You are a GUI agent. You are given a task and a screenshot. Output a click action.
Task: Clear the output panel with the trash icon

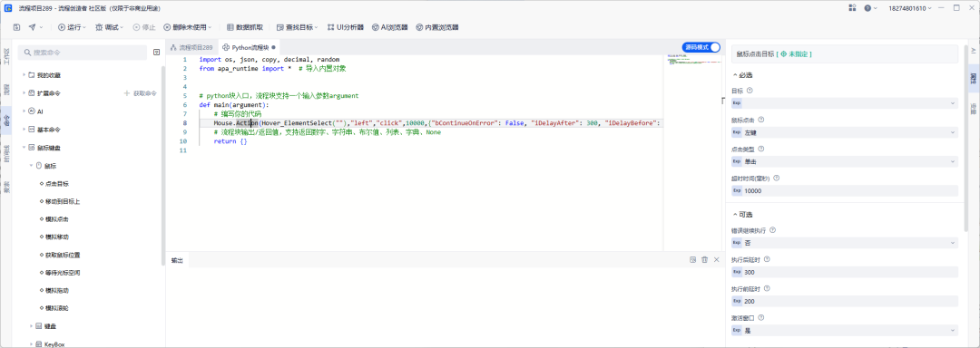click(704, 259)
